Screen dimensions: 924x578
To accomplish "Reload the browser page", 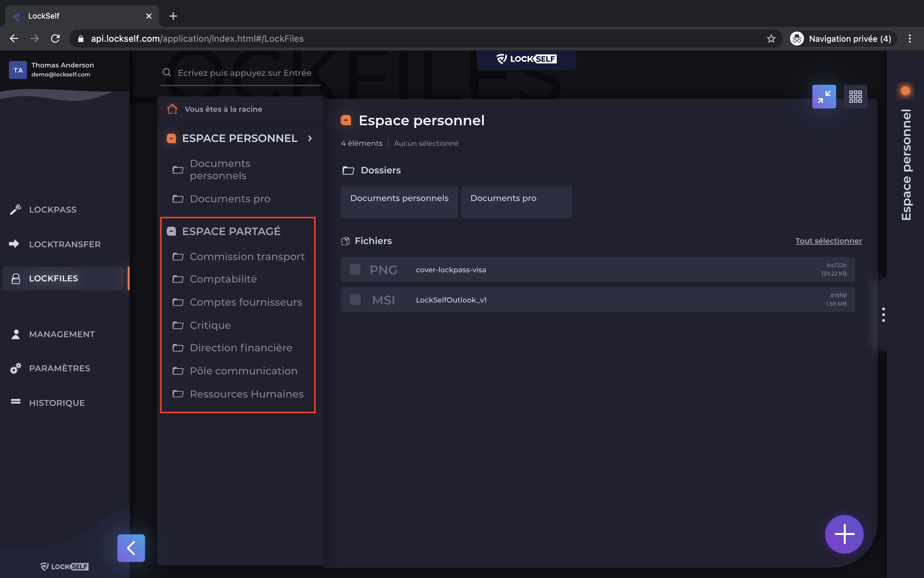I will pyautogui.click(x=56, y=38).
